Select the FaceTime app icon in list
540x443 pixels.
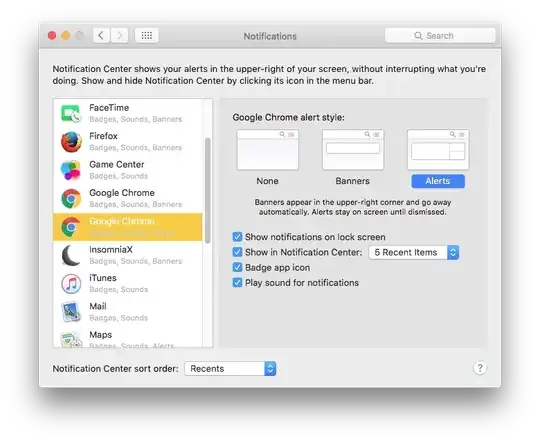point(71,113)
